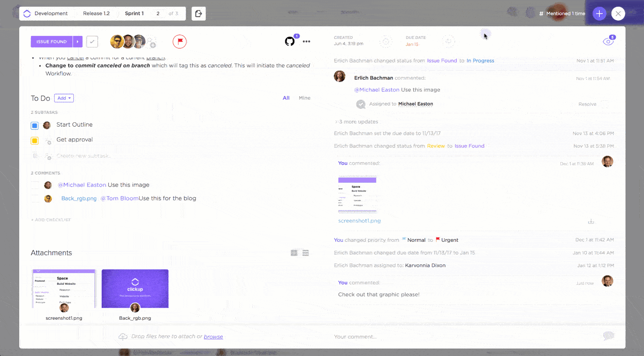The width and height of the screenshot is (644, 356).
Task: Check the Back_rgb.png comment checkbox
Action: [x=34, y=199]
